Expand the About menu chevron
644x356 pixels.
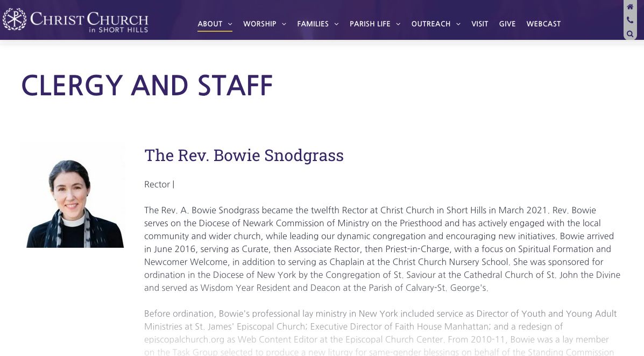pyautogui.click(x=230, y=24)
